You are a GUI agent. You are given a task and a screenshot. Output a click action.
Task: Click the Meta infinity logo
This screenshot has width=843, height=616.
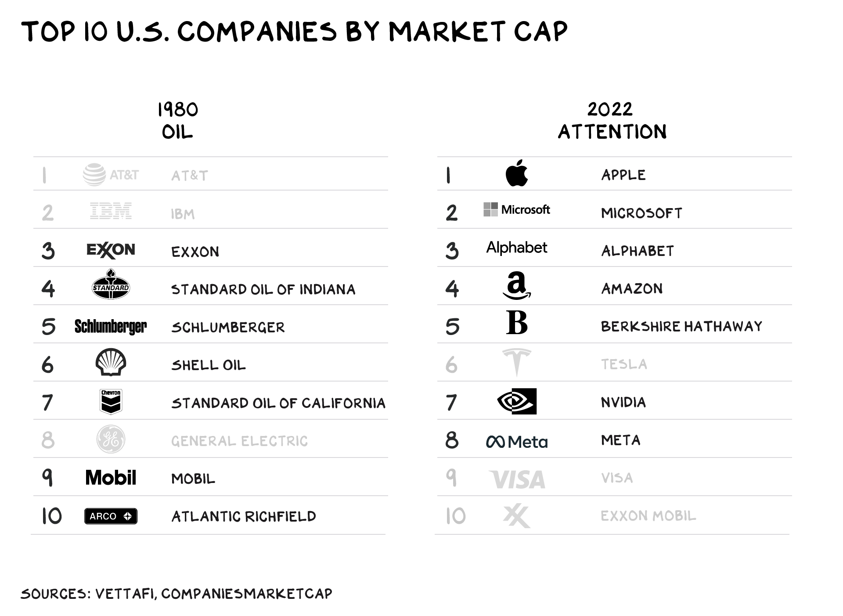coord(517,442)
